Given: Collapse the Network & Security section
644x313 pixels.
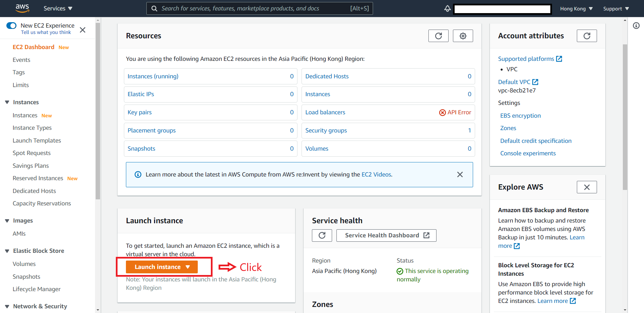Looking at the screenshot, I should [7, 306].
